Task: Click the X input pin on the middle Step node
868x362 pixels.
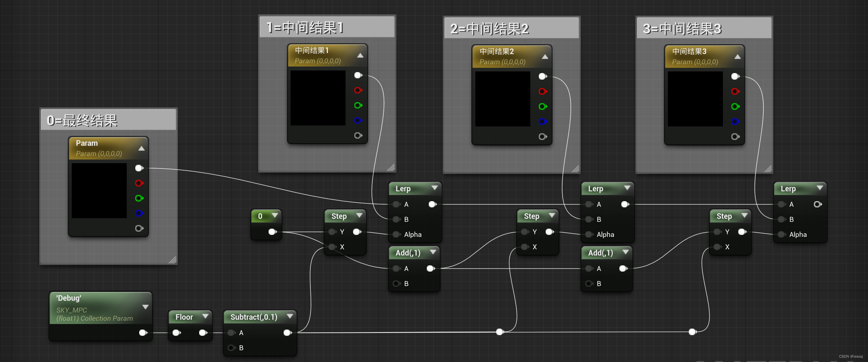Action: 525,247
